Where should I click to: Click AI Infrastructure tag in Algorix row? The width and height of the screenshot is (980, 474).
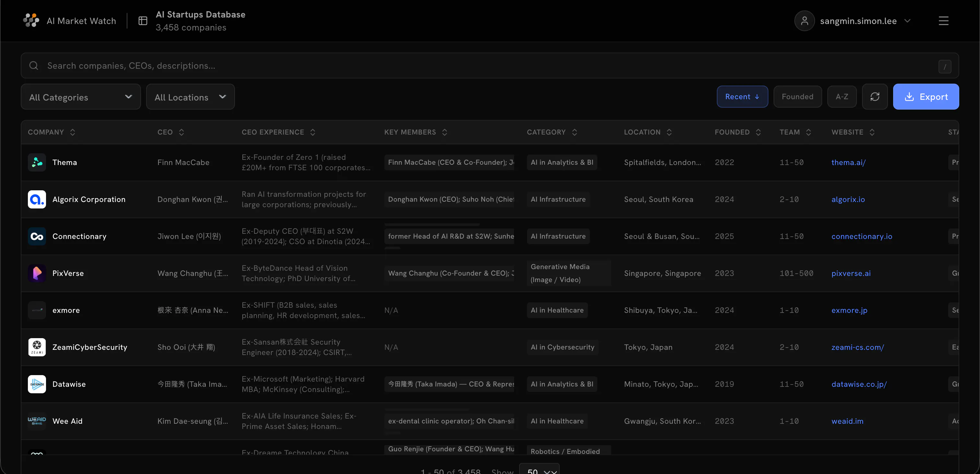[x=558, y=199]
